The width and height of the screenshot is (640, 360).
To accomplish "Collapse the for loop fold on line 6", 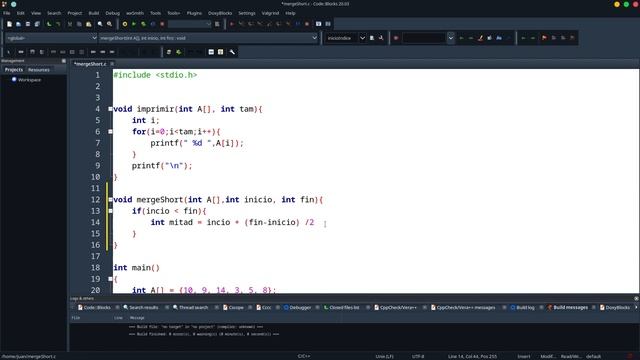I will tap(110, 131).
